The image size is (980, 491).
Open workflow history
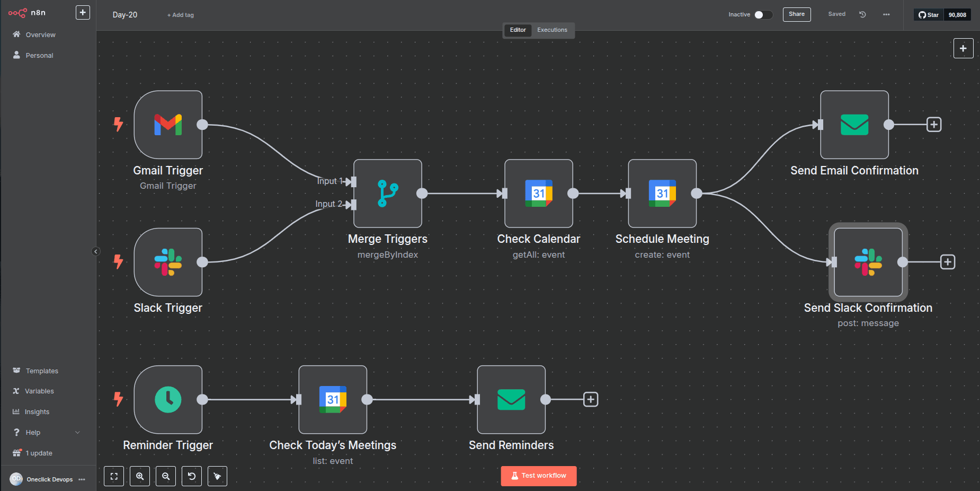point(862,14)
